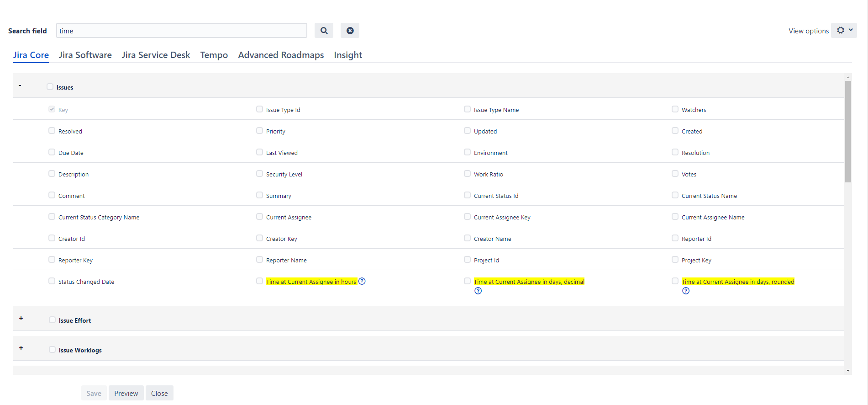Check Time at Current Assignee in days, decimal
The image size is (868, 405).
point(468,281)
